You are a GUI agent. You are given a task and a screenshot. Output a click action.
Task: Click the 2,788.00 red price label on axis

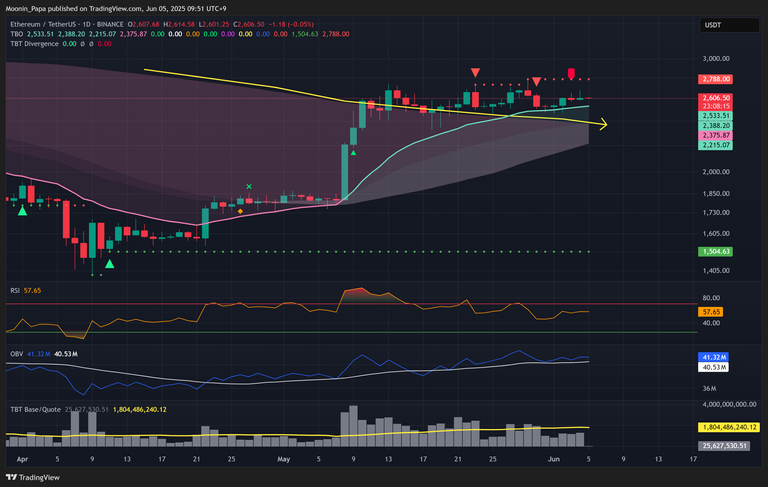716,79
